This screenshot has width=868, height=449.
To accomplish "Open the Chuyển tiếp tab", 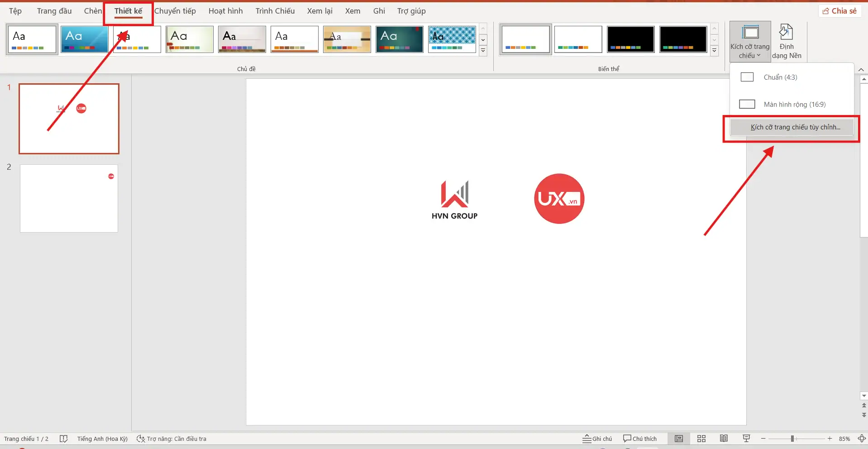I will point(175,11).
